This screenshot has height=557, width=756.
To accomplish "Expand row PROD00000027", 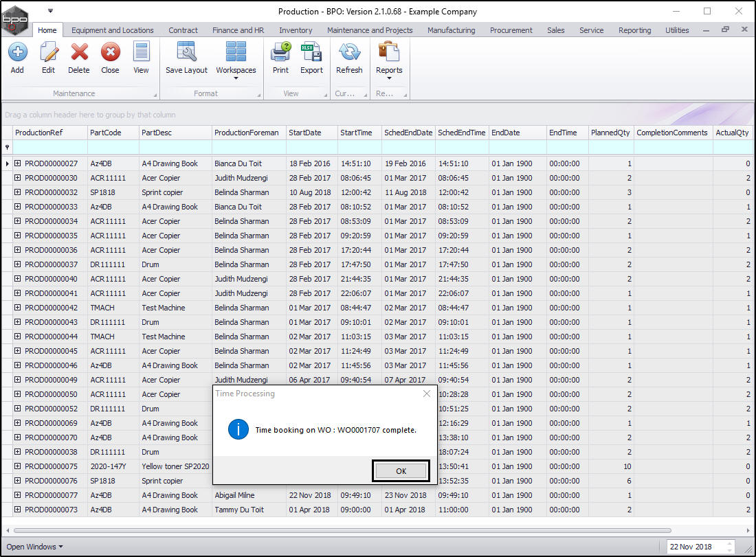I will [18, 163].
